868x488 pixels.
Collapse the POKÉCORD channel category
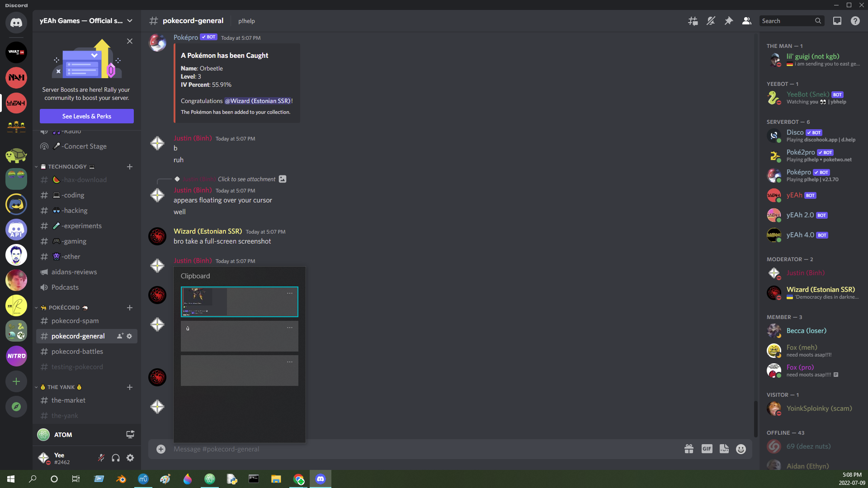64,308
